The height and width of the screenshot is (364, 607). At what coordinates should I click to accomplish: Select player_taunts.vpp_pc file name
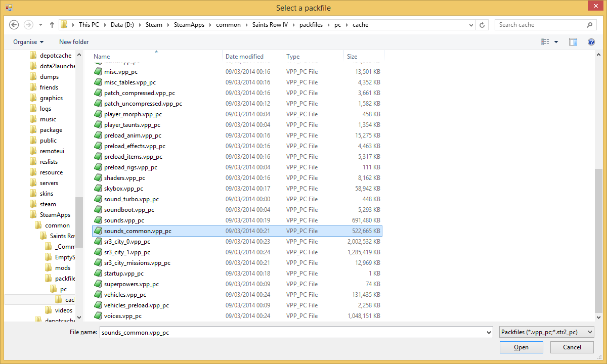point(132,125)
